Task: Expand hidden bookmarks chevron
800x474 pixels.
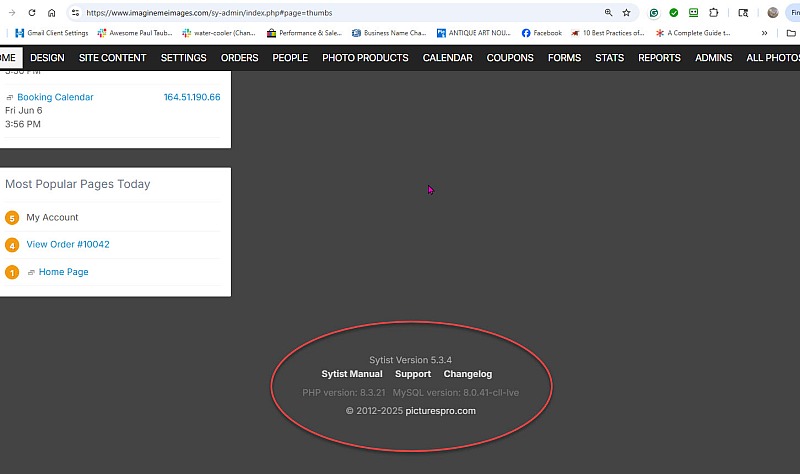Action: pyautogui.click(x=764, y=33)
